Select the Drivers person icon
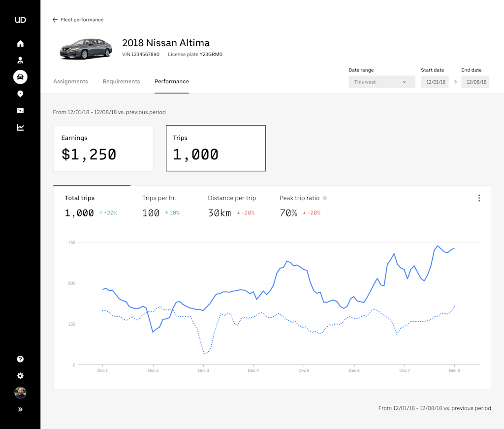The image size is (504, 429). click(20, 60)
